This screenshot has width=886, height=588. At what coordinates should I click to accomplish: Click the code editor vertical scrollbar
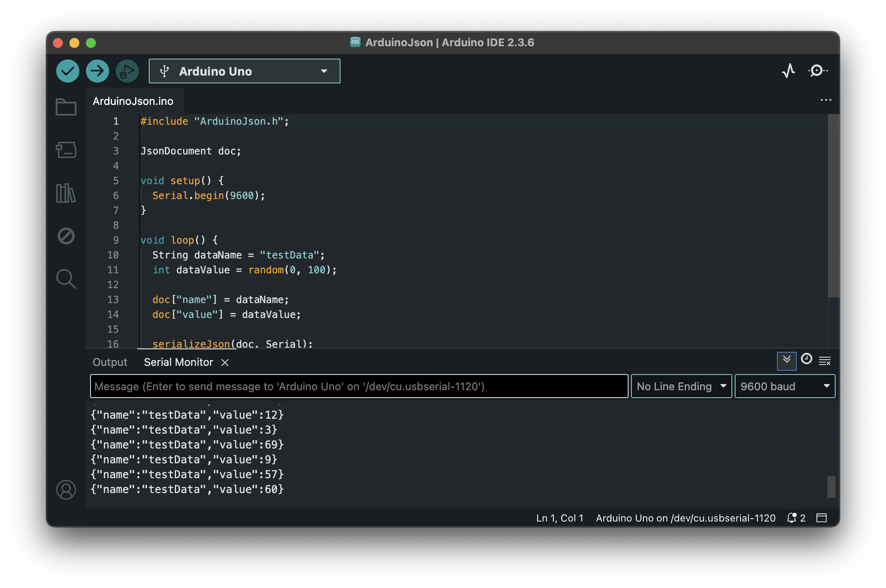[834, 206]
